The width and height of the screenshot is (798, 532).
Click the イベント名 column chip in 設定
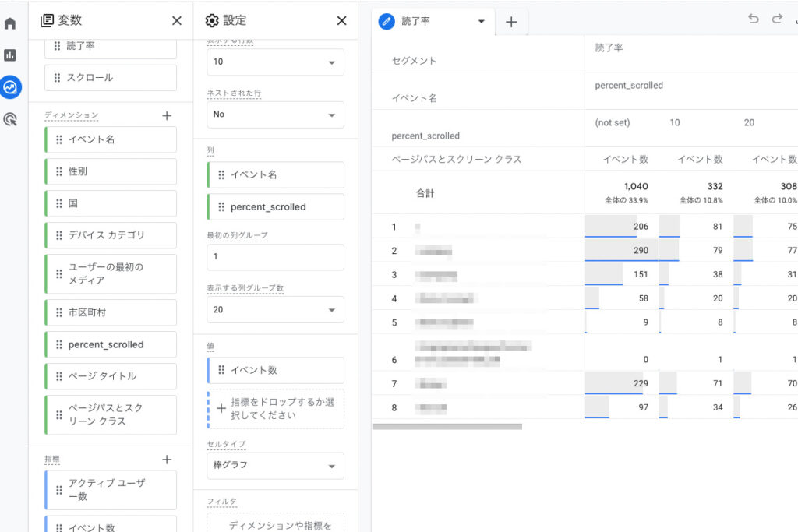point(275,175)
